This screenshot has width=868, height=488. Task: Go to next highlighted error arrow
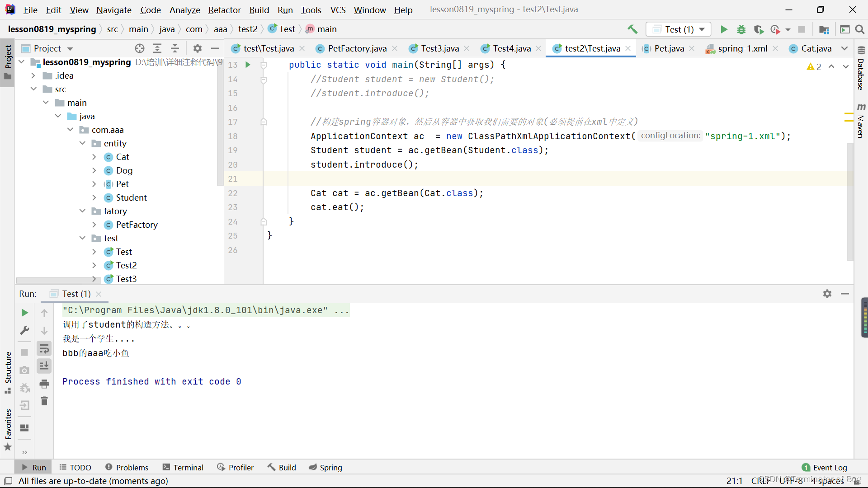pyautogui.click(x=846, y=66)
